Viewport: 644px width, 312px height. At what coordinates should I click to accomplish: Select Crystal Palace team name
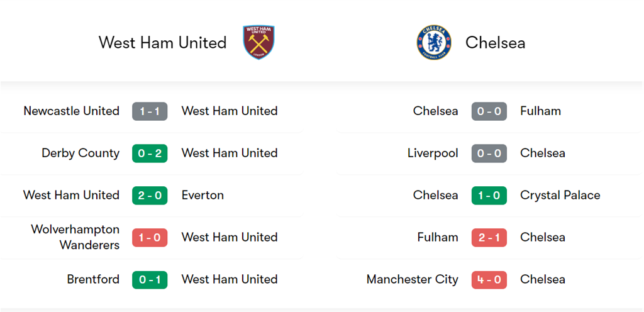coord(560,196)
